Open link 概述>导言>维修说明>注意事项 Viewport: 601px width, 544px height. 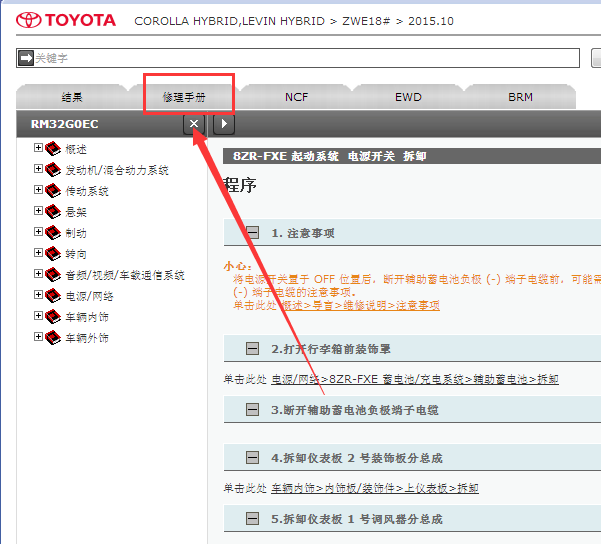360,306
